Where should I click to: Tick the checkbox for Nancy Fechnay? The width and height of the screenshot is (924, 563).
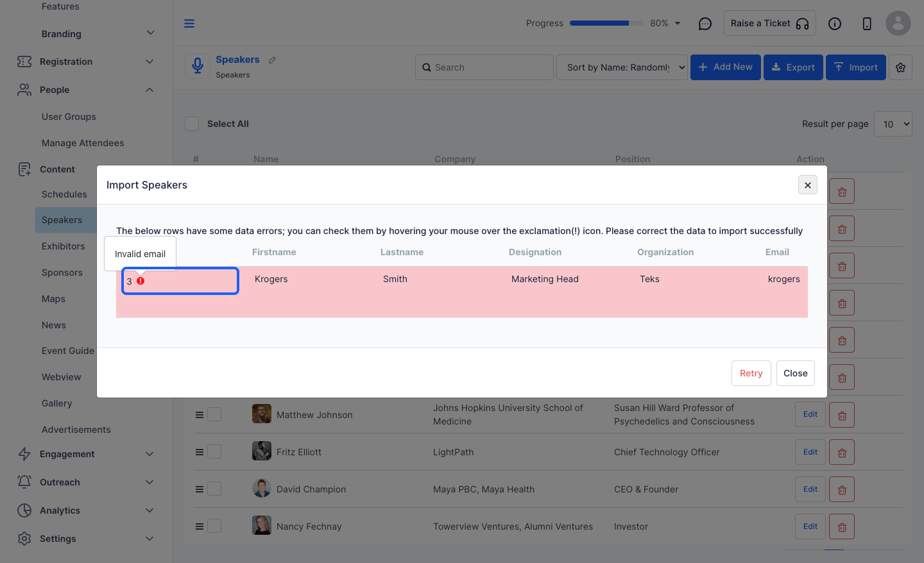214,526
